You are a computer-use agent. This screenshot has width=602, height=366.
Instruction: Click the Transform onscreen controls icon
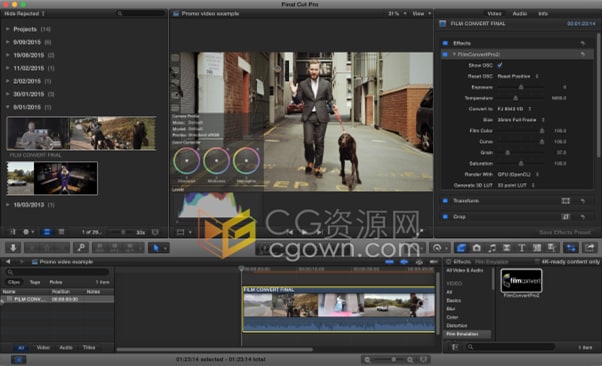[566, 201]
